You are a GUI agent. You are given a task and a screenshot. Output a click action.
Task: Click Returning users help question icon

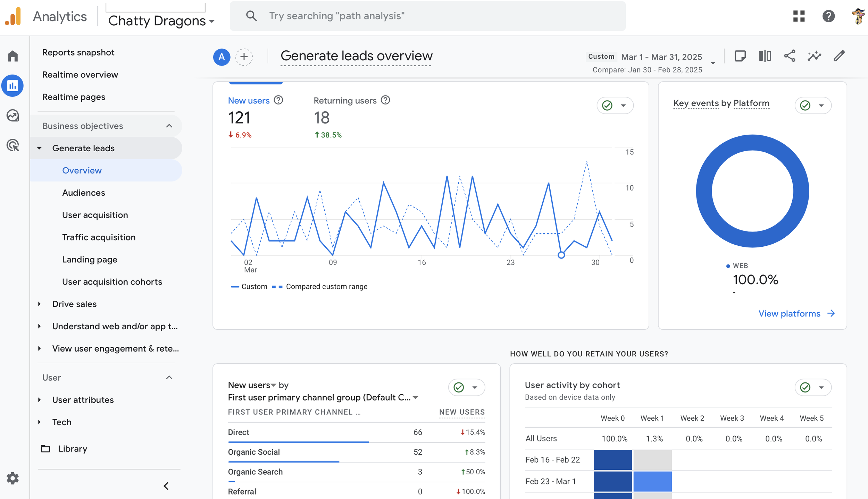coord(385,100)
